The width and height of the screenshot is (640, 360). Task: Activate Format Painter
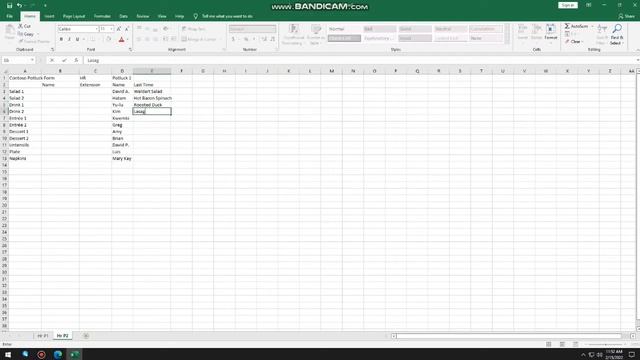(34, 42)
